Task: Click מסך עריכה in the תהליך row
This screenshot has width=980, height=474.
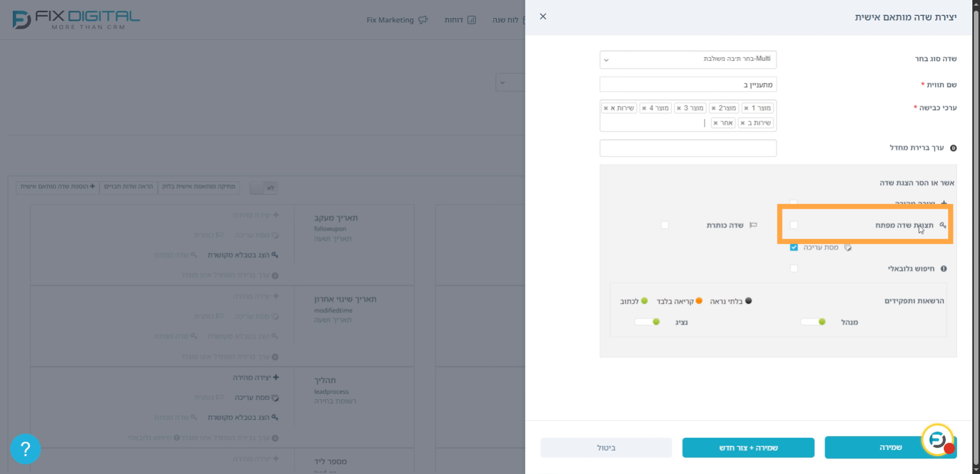Action: pos(257,397)
